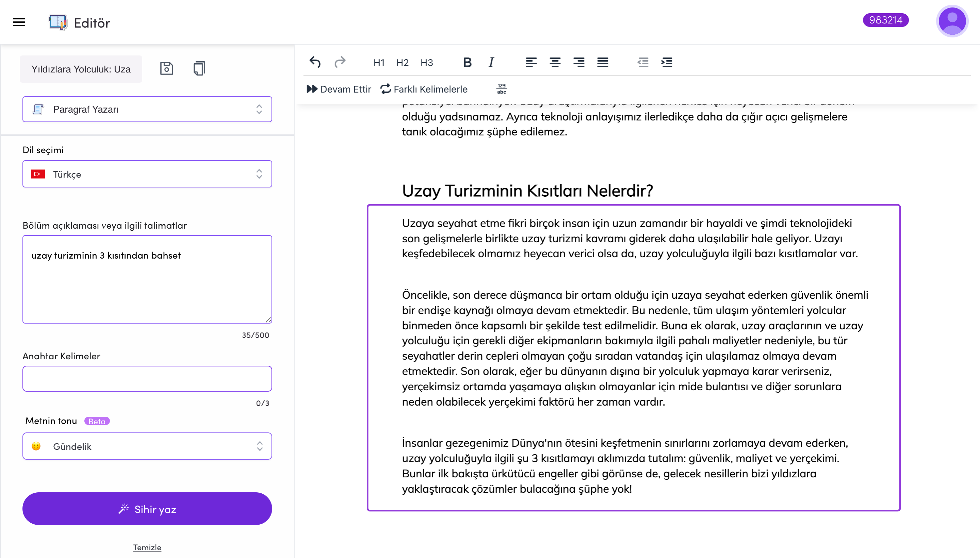Justify the text

tap(603, 63)
